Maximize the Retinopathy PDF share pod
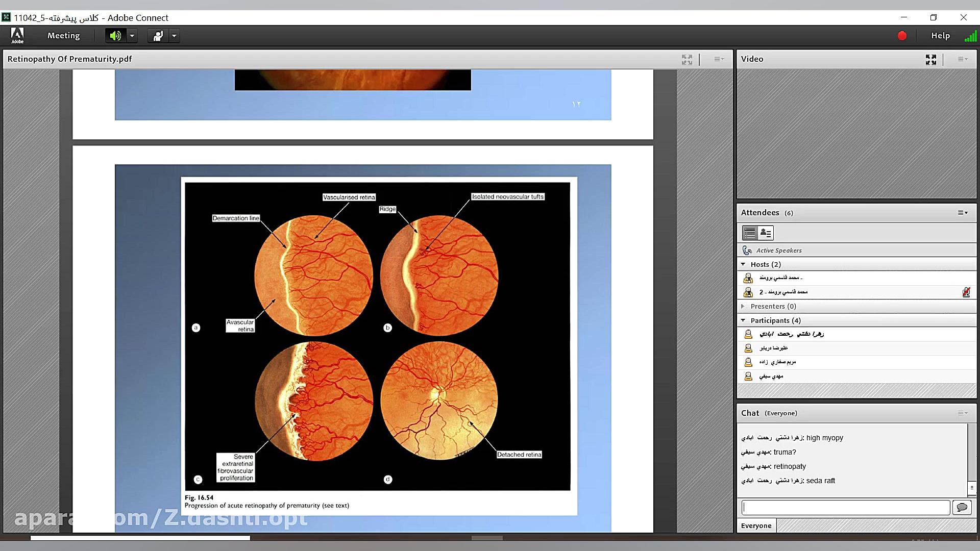Viewport: 980px width, 551px height. [x=687, y=60]
